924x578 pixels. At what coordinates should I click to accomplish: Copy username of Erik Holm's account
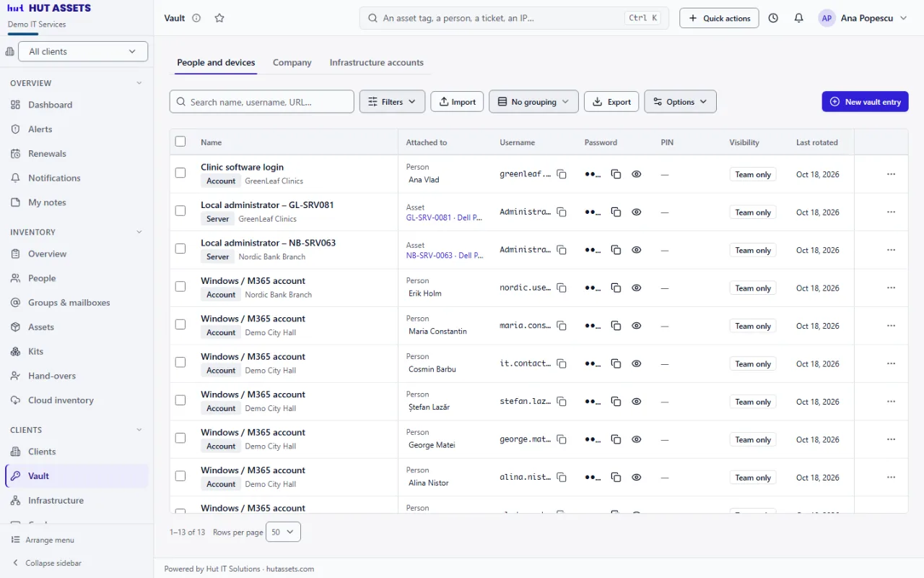click(562, 288)
